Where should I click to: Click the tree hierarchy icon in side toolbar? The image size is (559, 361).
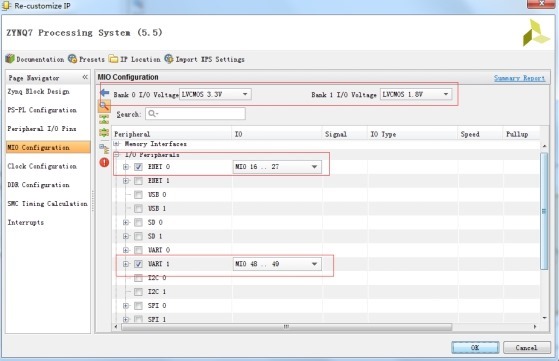pyautogui.click(x=104, y=148)
